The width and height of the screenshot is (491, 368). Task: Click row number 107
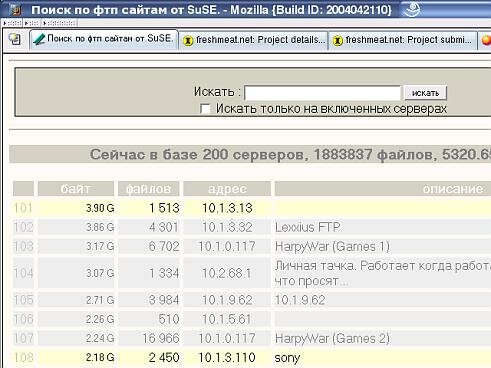pyautogui.click(x=23, y=339)
